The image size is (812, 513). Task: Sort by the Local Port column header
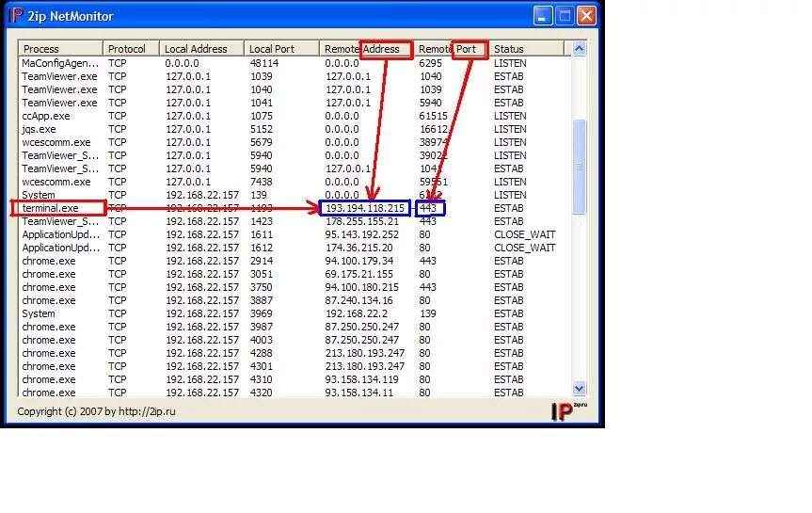(x=281, y=49)
